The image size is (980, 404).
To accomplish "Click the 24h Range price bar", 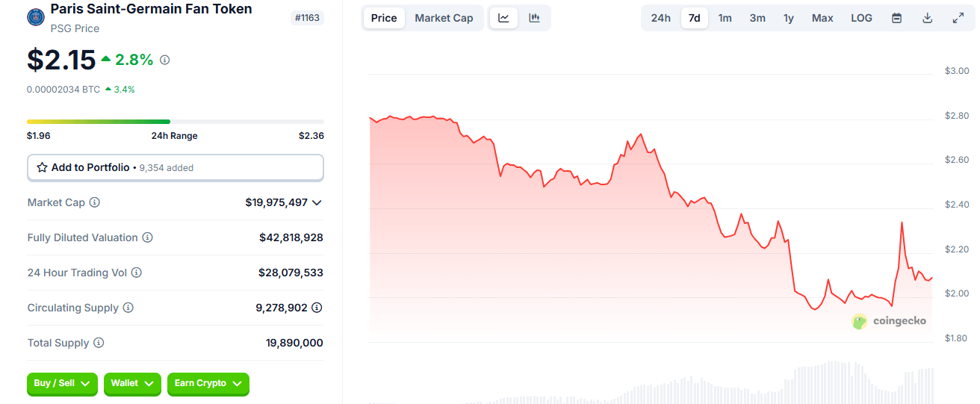I will point(175,121).
